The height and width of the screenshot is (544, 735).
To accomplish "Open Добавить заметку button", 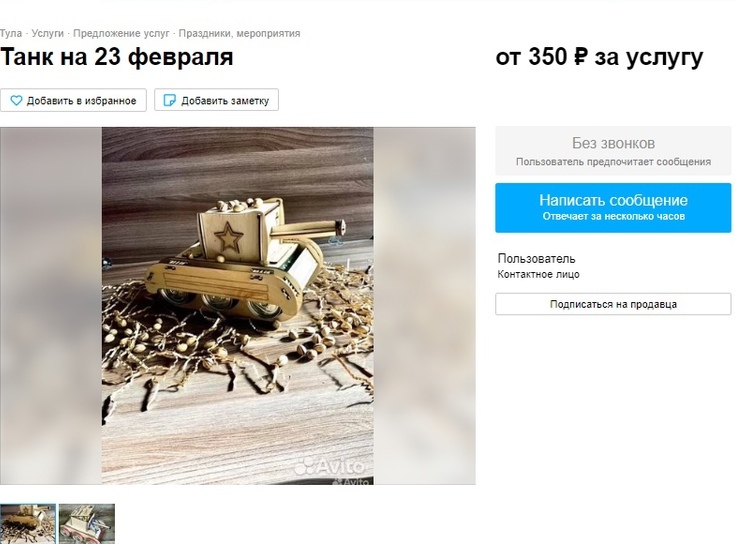I will click(217, 100).
